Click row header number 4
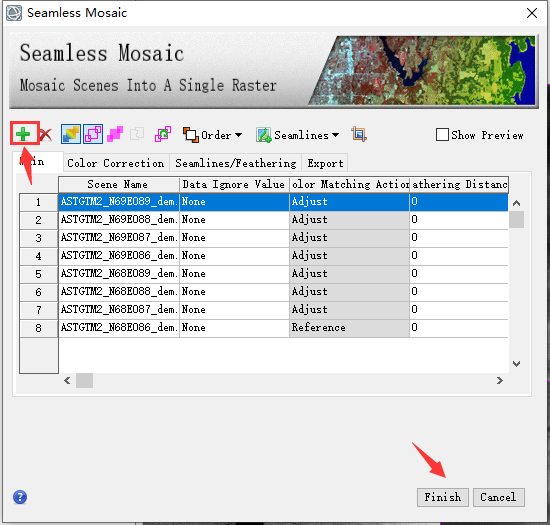Viewport: 550px width, 525px height. click(x=39, y=256)
